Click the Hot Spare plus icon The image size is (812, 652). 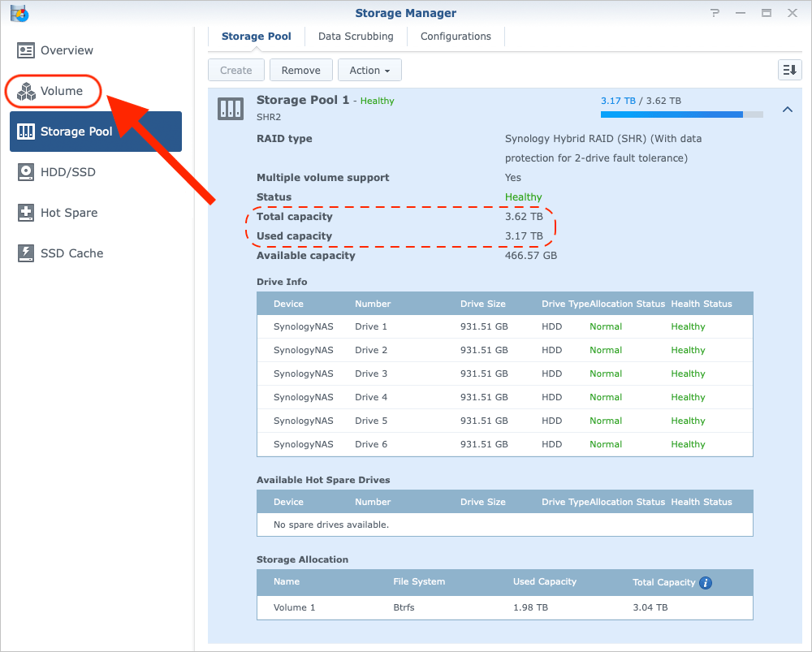[x=26, y=213]
